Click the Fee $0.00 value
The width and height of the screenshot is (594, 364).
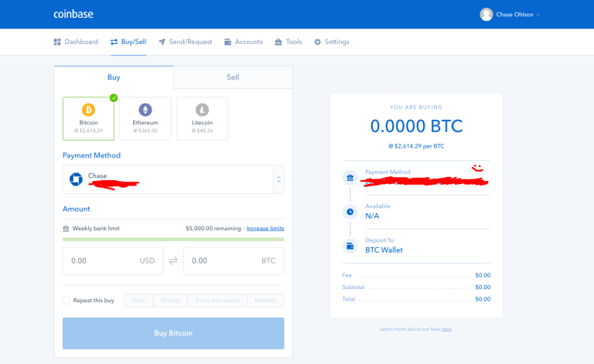click(483, 275)
